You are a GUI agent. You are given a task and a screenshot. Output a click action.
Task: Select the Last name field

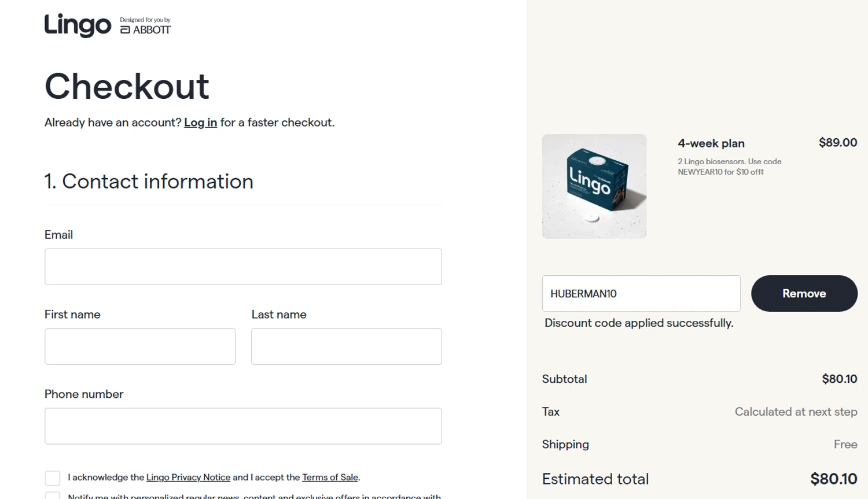(x=346, y=346)
